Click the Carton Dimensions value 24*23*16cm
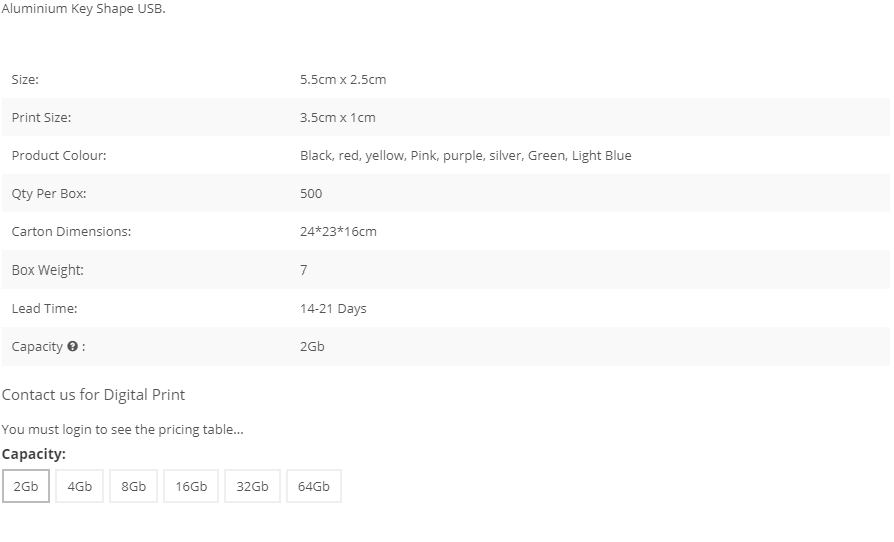Viewport: 894px width, 542px height. (339, 231)
